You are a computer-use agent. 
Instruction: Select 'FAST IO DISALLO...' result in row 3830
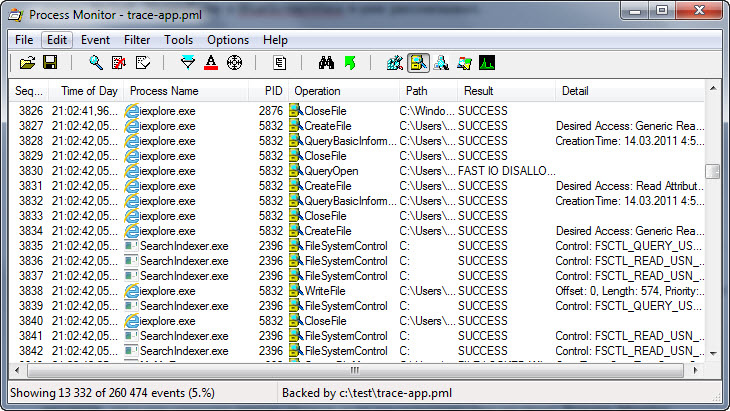point(507,171)
